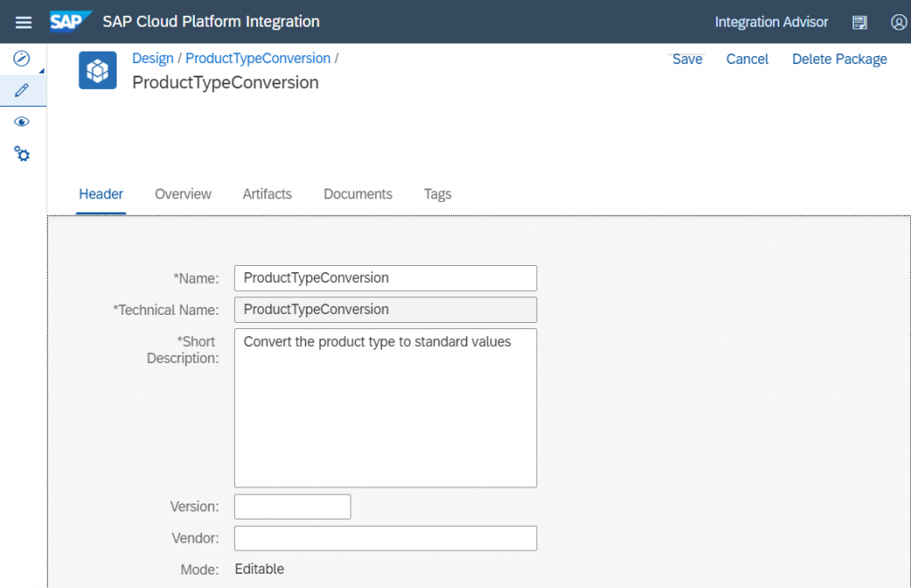Switch to the Documents tab
The image size is (911, 588).
(358, 194)
